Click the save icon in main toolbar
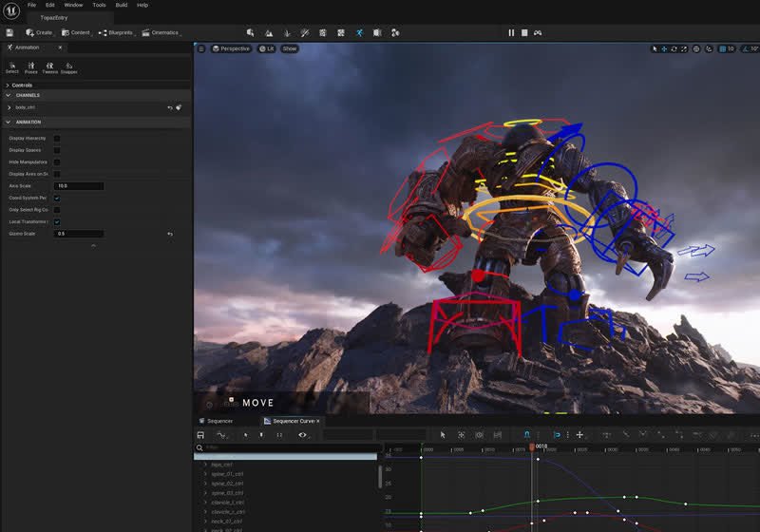This screenshot has height=532, width=760. (x=9, y=32)
